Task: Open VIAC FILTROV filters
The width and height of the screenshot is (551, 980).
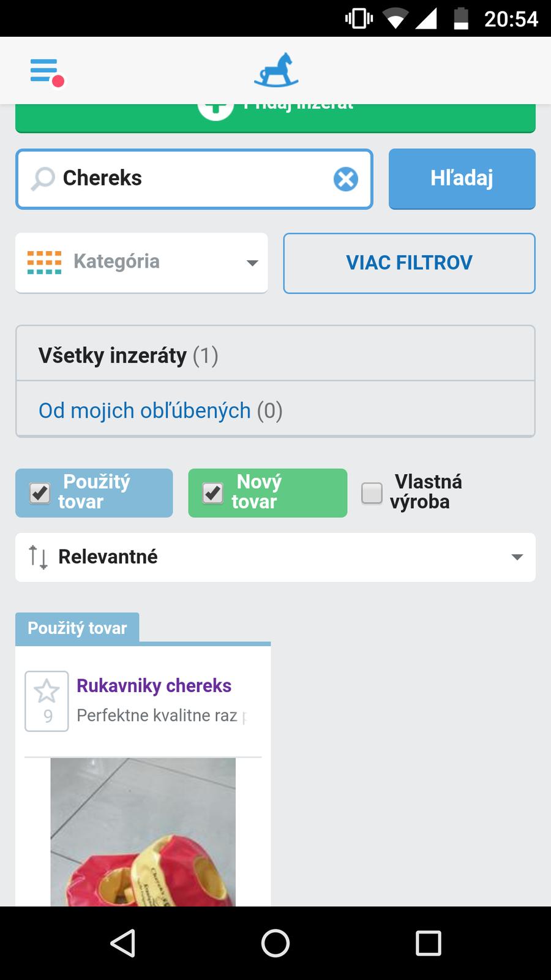Action: [x=409, y=263]
